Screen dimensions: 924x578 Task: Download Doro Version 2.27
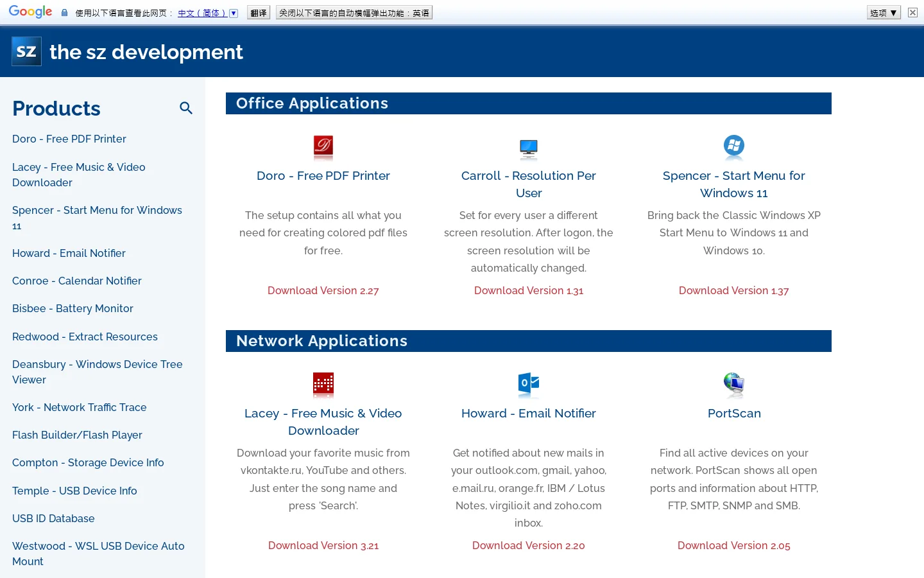point(323,290)
